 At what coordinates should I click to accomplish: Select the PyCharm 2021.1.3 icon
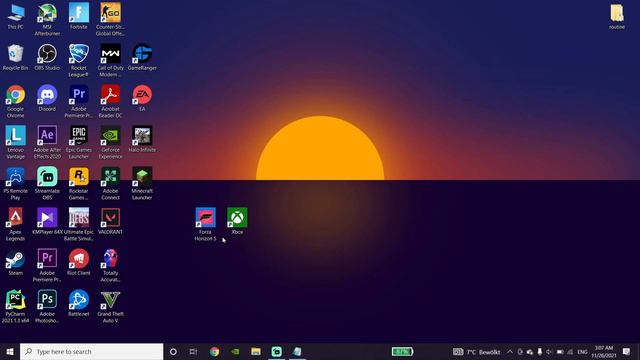pos(16,307)
